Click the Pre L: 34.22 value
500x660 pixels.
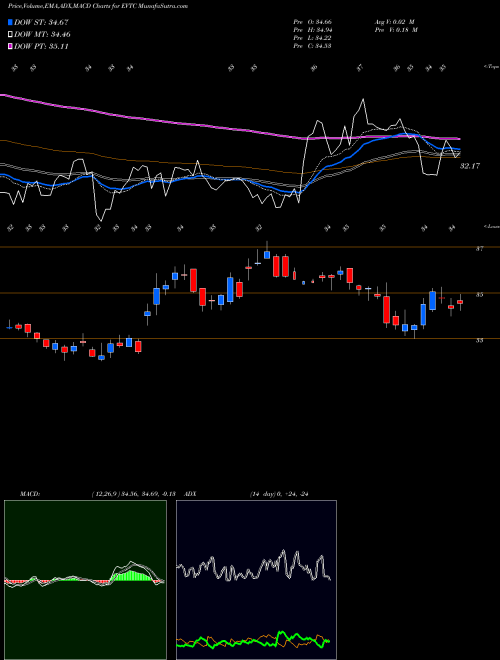click(x=312, y=38)
